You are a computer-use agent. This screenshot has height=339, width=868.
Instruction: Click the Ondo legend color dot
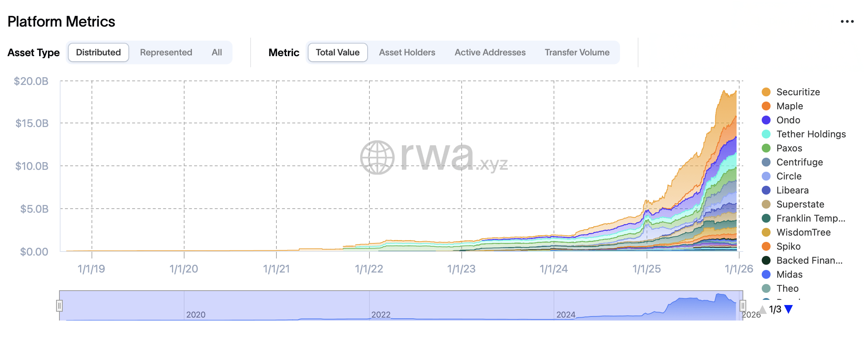[x=766, y=120]
